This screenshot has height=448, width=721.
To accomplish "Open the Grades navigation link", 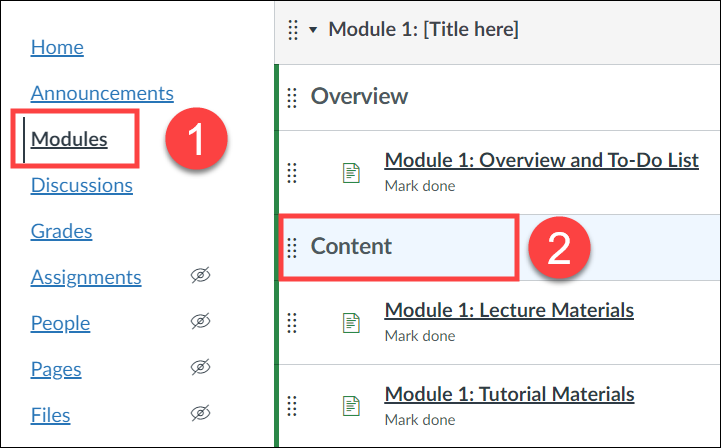I will [x=62, y=231].
